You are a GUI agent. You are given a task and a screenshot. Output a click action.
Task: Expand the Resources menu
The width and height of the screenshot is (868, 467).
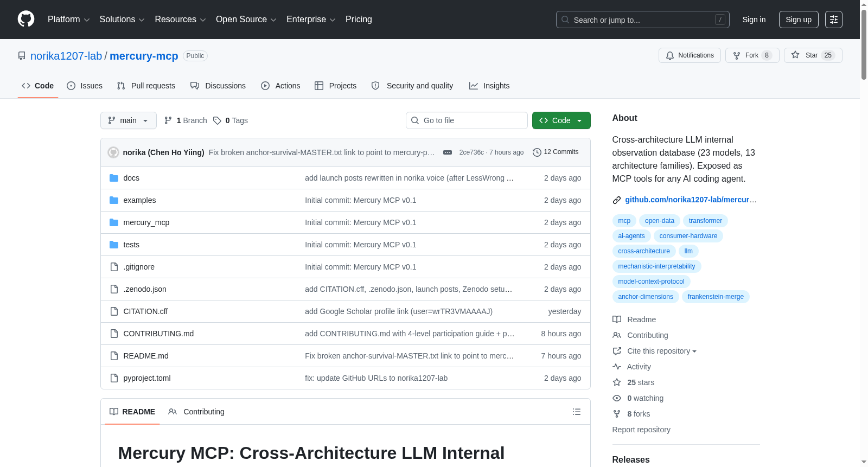pos(180,20)
